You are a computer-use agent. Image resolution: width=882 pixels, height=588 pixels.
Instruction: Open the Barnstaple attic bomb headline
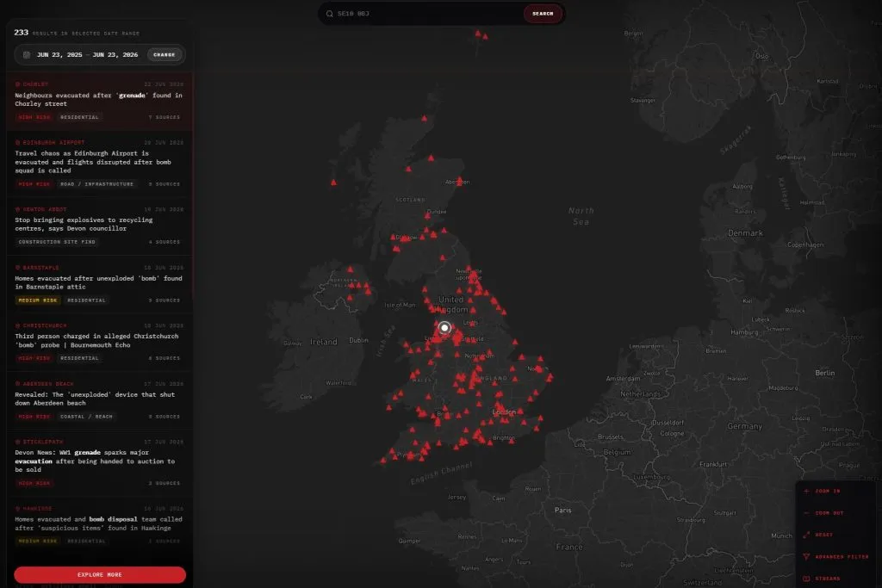pyautogui.click(x=98, y=282)
